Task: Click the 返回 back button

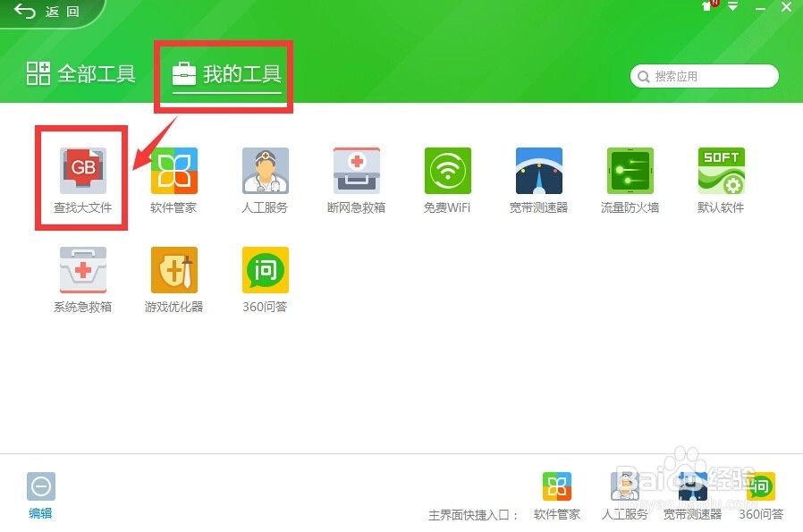Action: 46,12
